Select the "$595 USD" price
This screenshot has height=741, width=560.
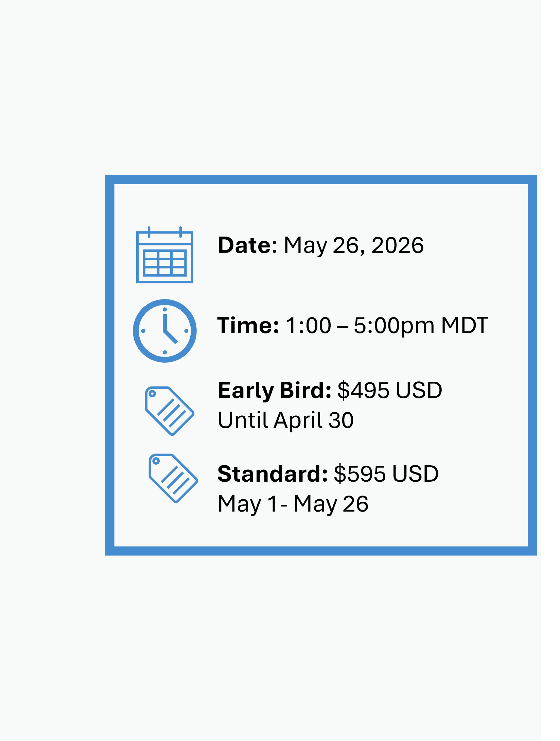click(x=386, y=474)
